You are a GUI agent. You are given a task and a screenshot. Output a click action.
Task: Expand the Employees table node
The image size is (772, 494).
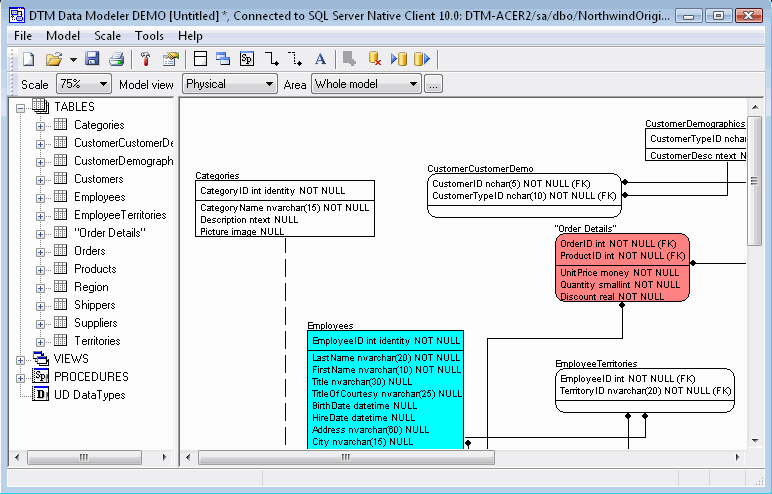40,198
